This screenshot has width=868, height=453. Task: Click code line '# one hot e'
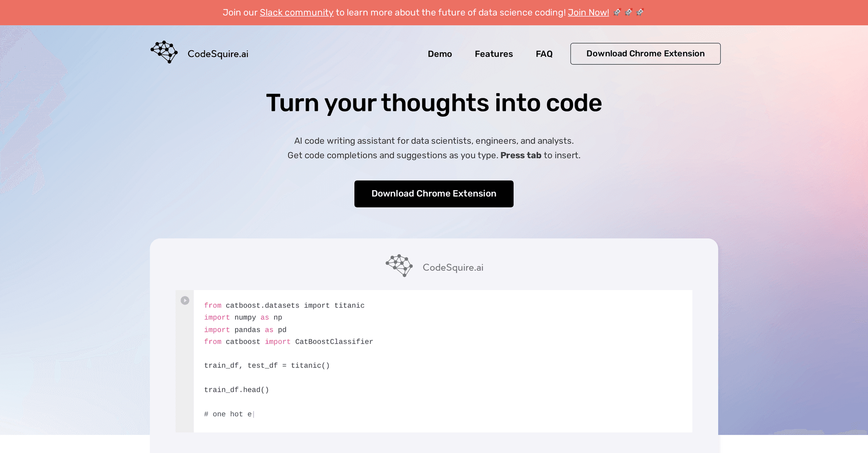[228, 414]
